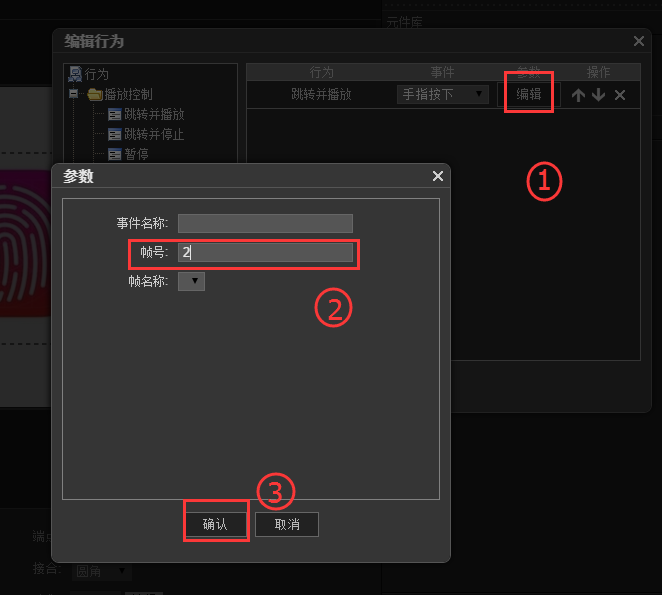Select 暂停 in the behavior tree
The image size is (662, 595).
coord(137,154)
